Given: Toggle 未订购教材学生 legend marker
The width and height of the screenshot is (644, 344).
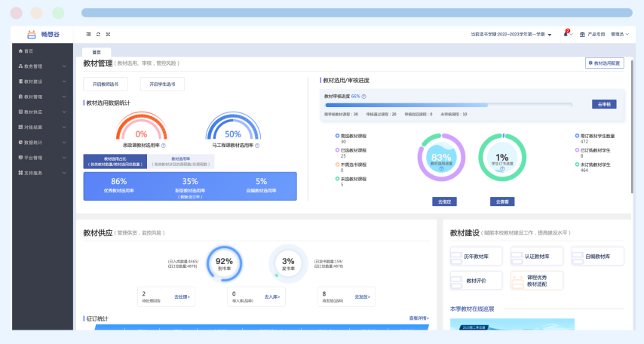Looking at the screenshot, I should [577, 164].
